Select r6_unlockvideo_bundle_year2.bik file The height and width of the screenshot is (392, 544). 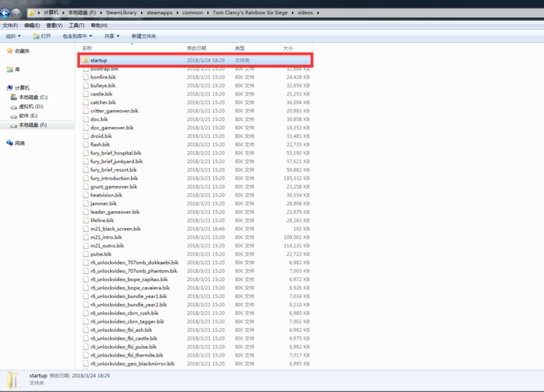click(196, 304)
